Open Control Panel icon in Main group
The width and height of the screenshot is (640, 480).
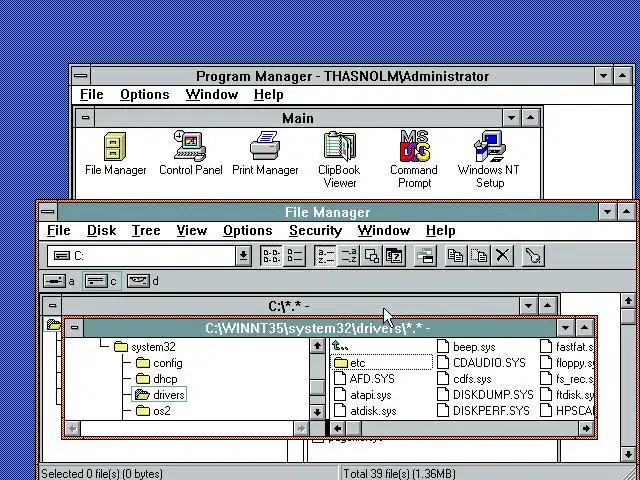[191, 154]
